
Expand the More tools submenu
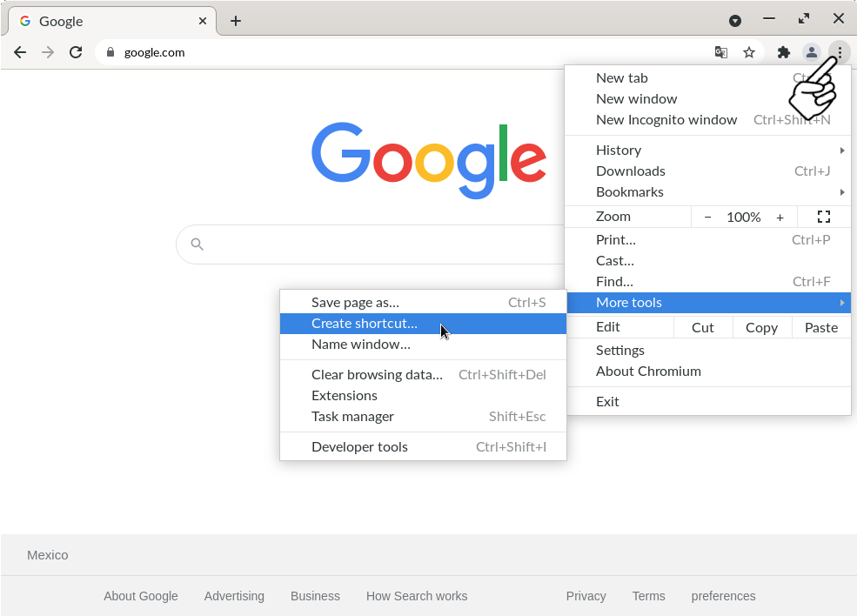(708, 302)
